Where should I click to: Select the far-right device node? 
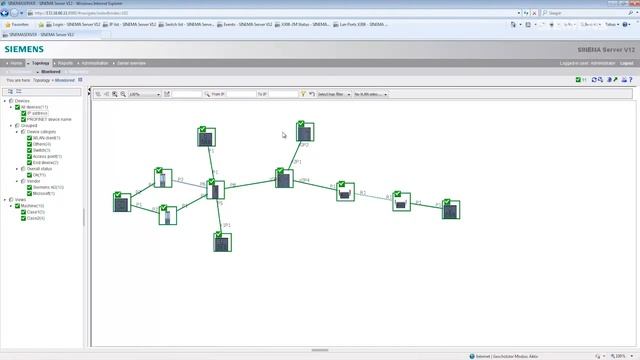click(x=451, y=210)
